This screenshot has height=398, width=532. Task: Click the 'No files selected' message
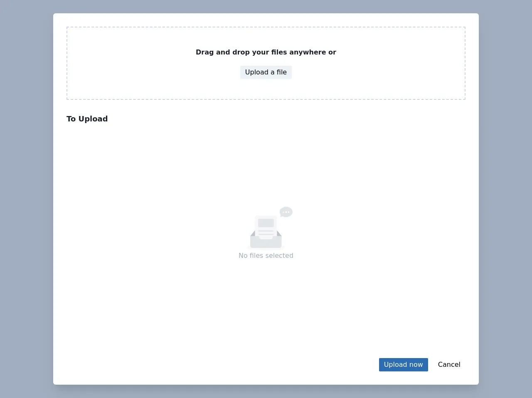point(266,256)
